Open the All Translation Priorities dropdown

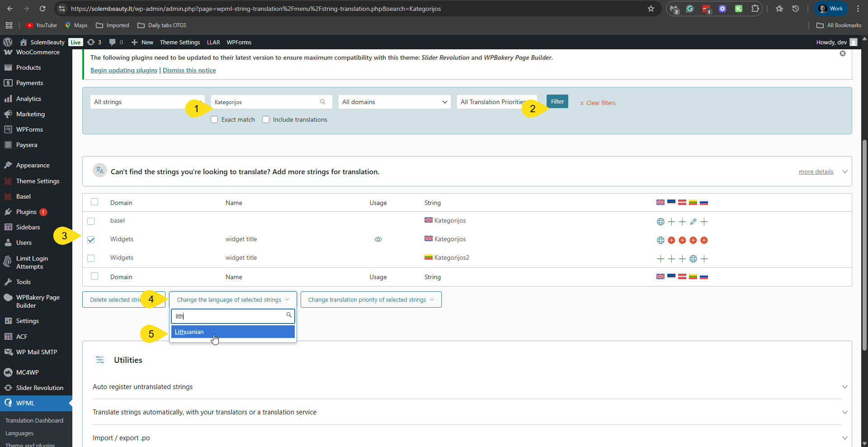pyautogui.click(x=497, y=102)
